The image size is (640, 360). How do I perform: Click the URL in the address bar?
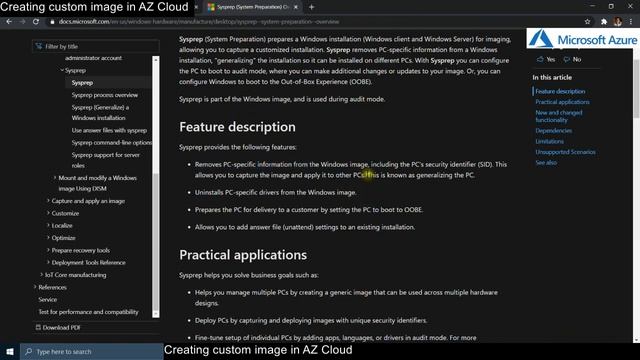(199, 22)
